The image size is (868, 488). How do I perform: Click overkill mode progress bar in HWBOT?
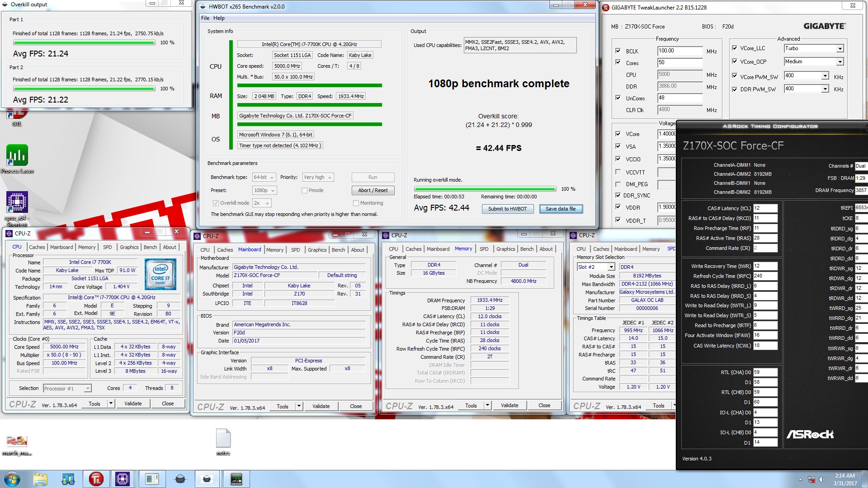coord(485,189)
